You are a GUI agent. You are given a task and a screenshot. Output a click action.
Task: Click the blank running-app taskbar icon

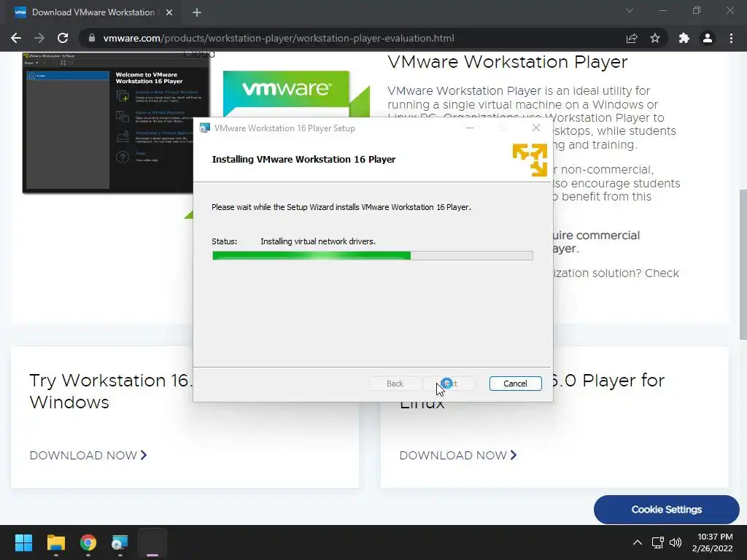[x=152, y=542]
